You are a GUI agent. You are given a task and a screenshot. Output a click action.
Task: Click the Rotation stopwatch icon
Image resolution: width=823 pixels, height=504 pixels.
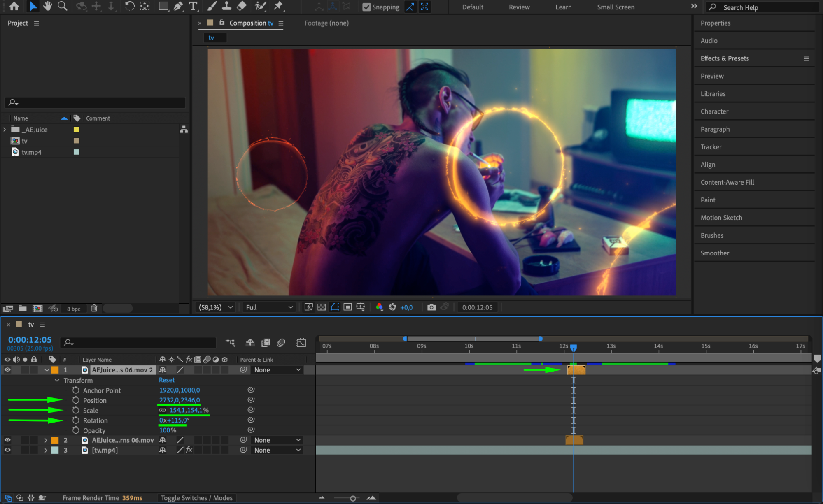pos(76,420)
